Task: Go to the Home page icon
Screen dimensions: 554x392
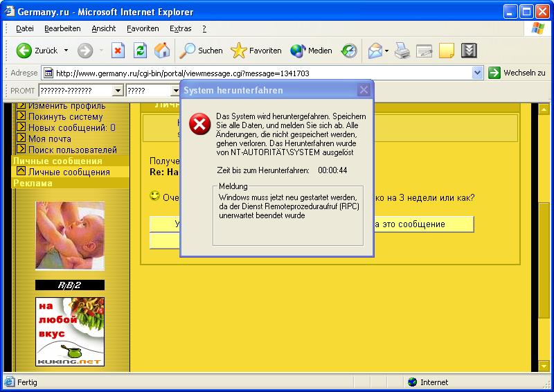Action: click(162, 51)
